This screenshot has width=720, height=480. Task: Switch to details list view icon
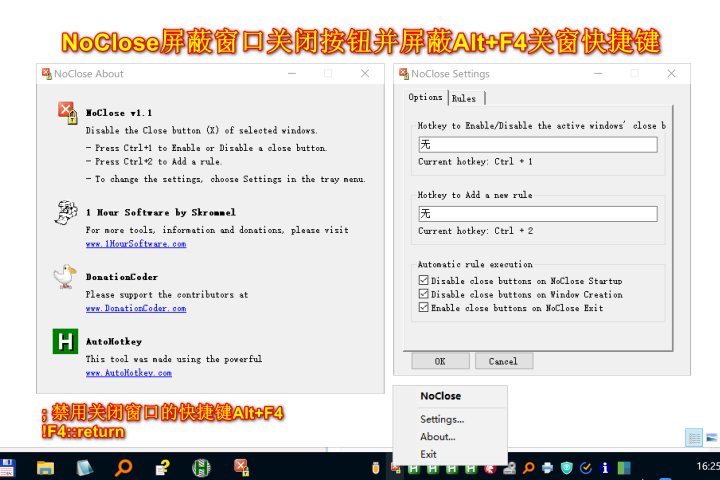pyautogui.click(x=694, y=438)
